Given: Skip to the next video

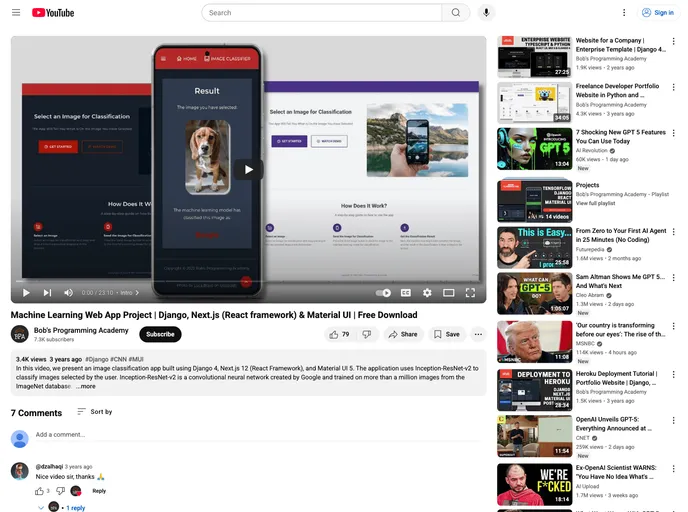Looking at the screenshot, I should (47, 293).
